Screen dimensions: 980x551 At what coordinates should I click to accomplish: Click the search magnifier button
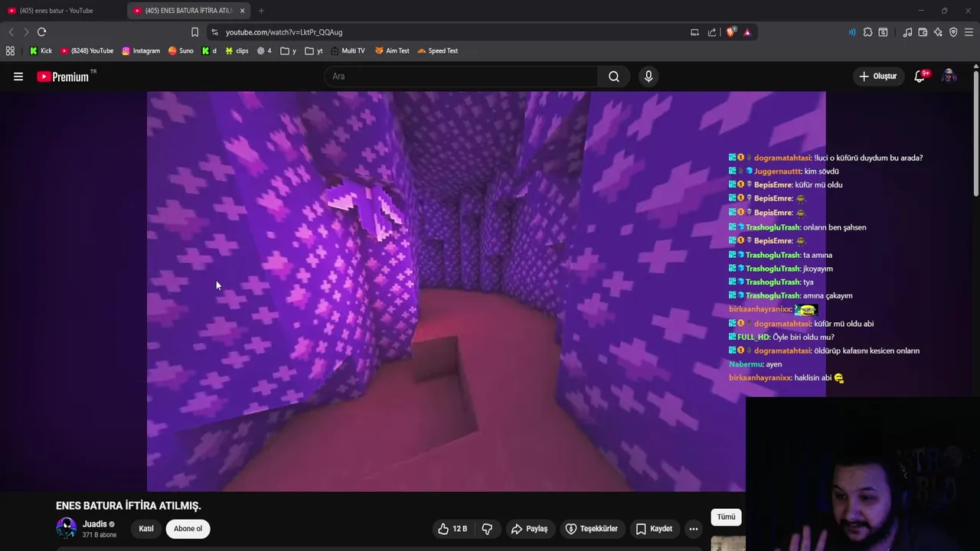pyautogui.click(x=614, y=77)
